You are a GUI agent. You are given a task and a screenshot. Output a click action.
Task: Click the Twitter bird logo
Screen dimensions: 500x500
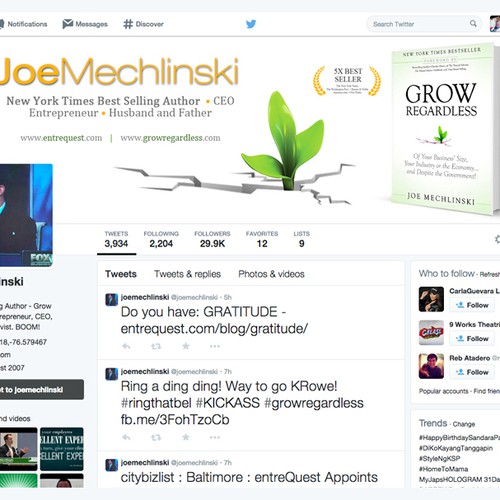251,24
